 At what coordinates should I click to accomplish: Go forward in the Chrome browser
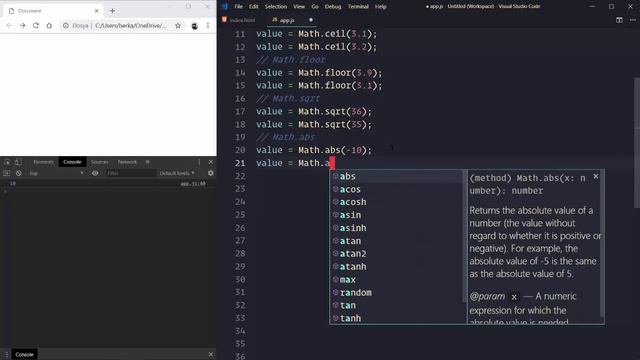22,25
